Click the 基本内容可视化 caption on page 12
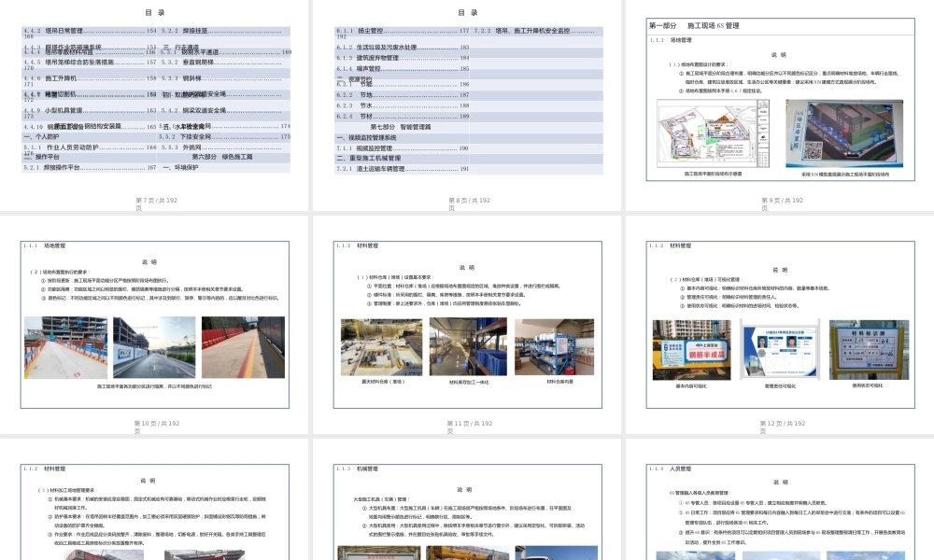Image resolution: width=934 pixels, height=560 pixels. click(x=691, y=386)
